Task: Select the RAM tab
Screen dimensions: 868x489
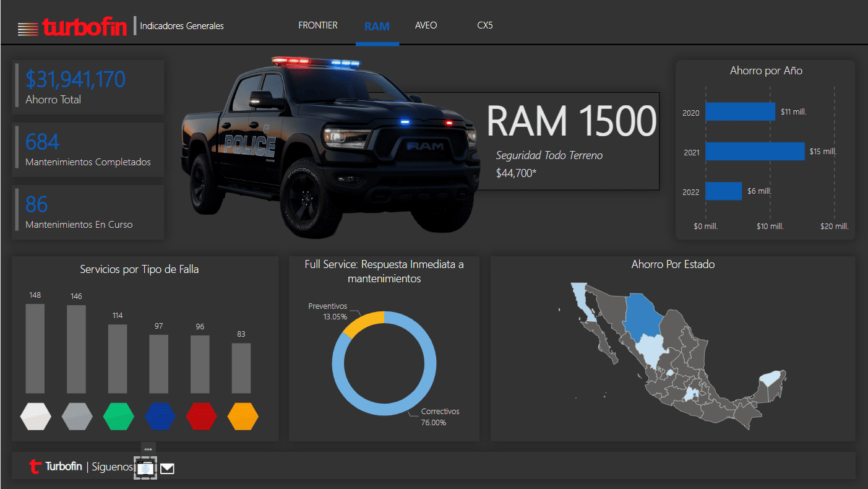Action: pos(377,26)
